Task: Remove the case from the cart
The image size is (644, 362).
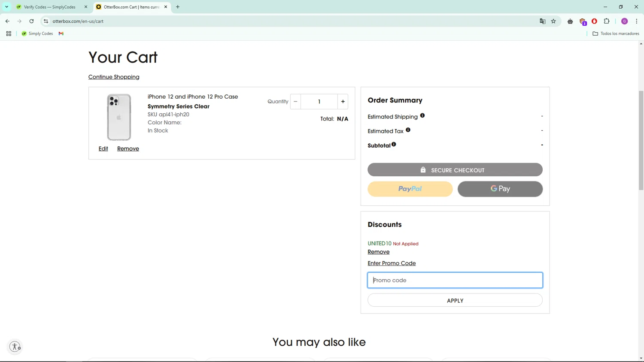Action: (128, 148)
